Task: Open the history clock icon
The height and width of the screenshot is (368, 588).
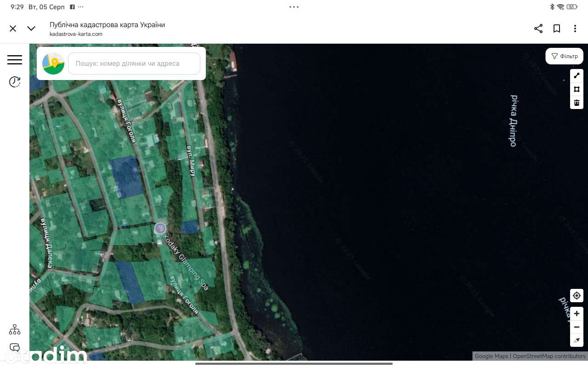Action: click(15, 82)
